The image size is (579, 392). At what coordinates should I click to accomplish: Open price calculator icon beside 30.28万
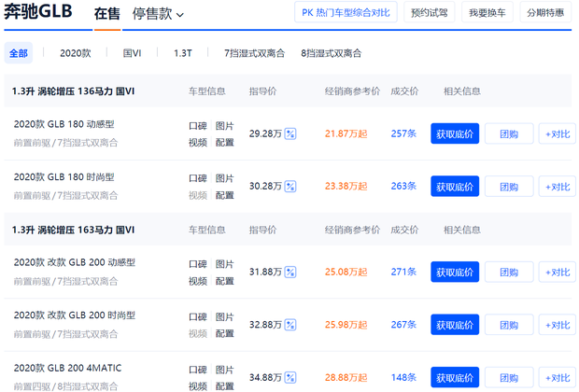tap(290, 187)
